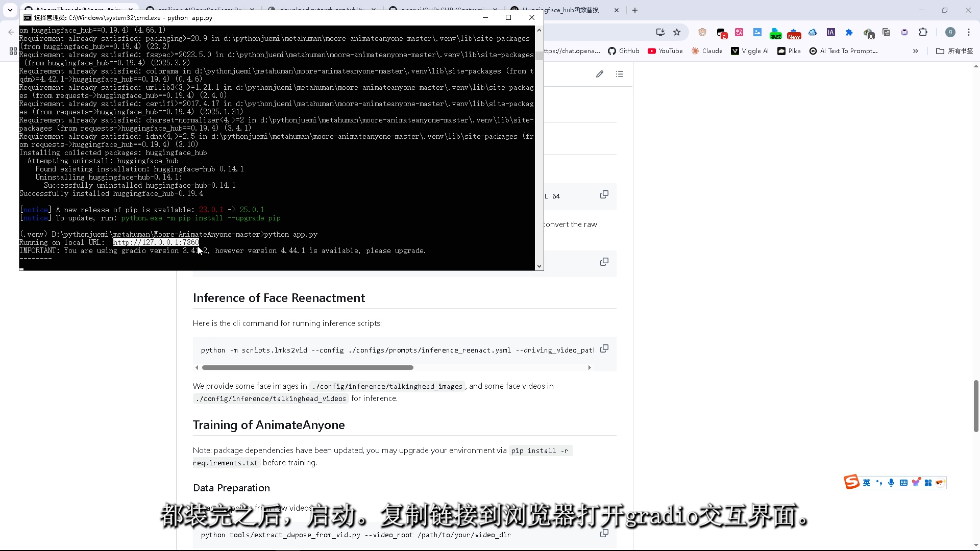Copy the lmks2vid inference command
This screenshot has height=551, width=980.
click(x=604, y=349)
